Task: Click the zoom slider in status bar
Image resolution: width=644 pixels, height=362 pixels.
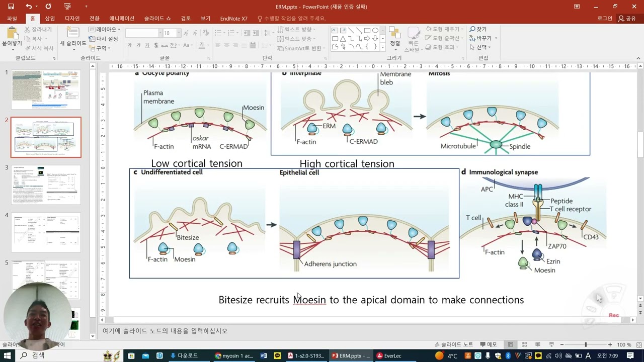Action: 585,344
